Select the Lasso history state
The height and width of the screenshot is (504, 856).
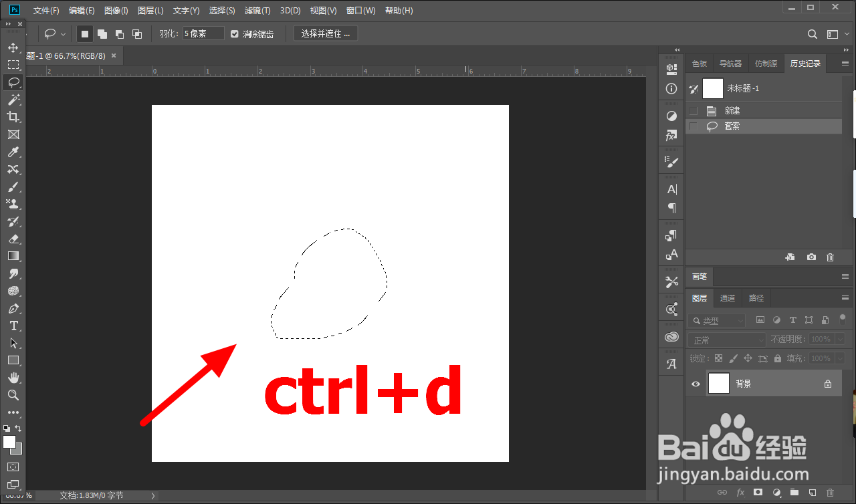click(x=764, y=126)
